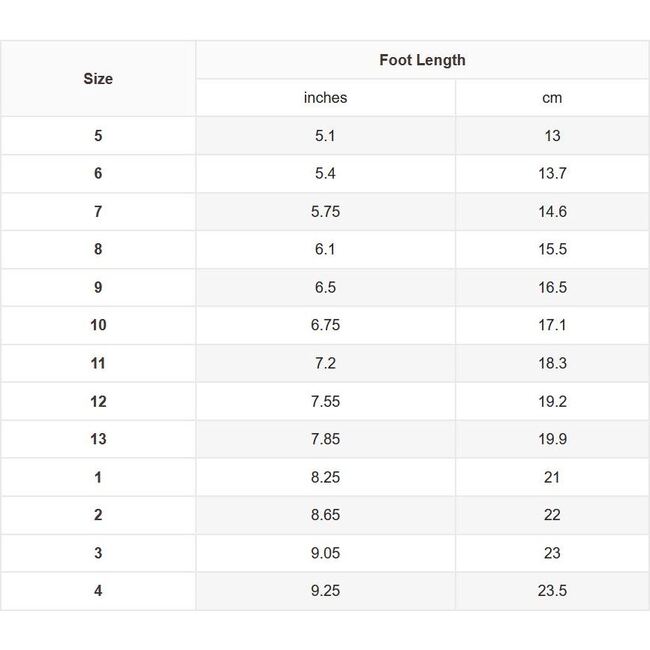Click the 8.25 inches value
This screenshot has width=650, height=650.
(325, 478)
